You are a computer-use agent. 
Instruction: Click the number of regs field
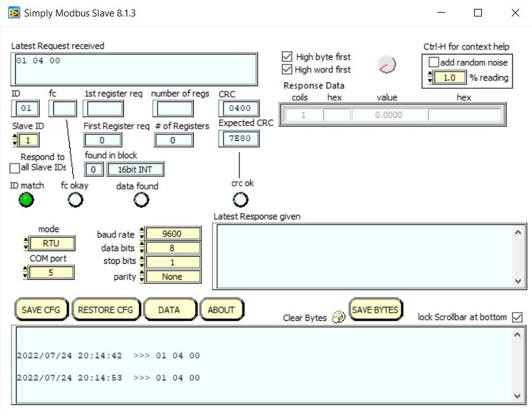tap(173, 109)
